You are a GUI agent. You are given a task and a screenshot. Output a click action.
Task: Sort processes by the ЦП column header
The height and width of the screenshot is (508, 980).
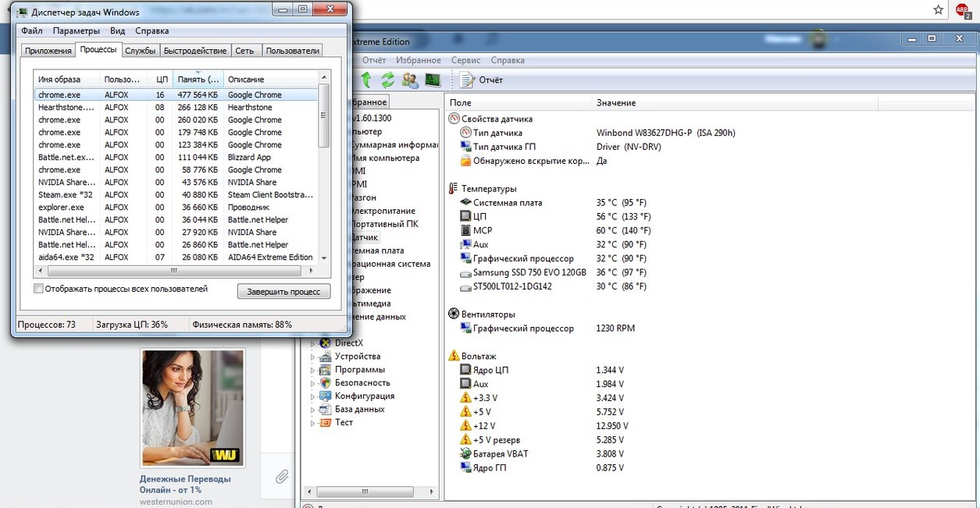[160, 79]
